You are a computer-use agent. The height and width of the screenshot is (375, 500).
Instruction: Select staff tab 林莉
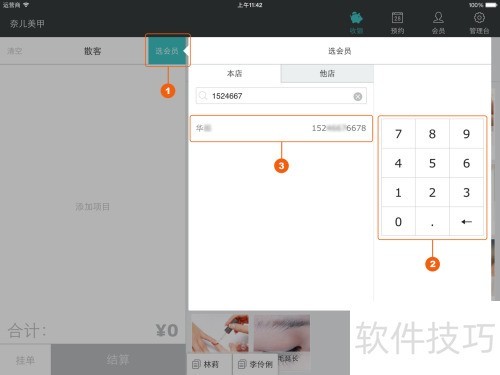tap(210, 364)
